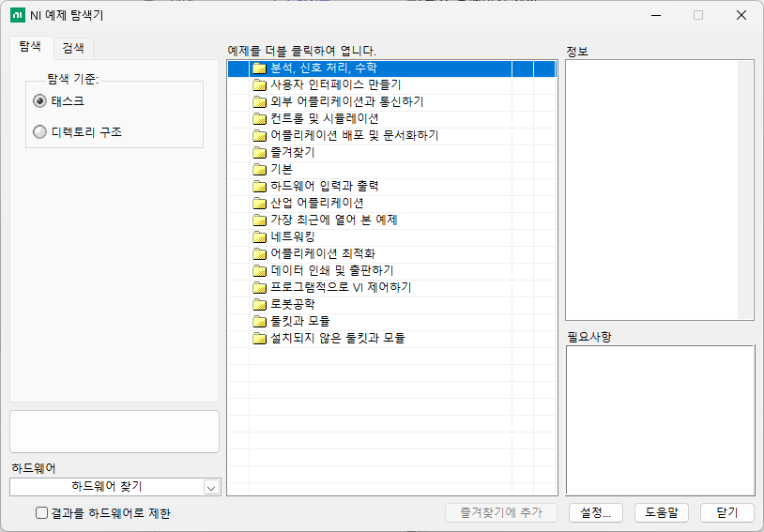Open the 하드웨어 찾기 dropdown arrow
The width and height of the screenshot is (764, 532).
211,487
